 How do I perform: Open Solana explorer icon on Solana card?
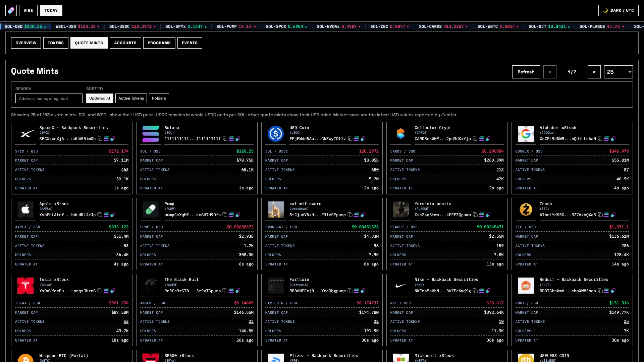coord(231,139)
